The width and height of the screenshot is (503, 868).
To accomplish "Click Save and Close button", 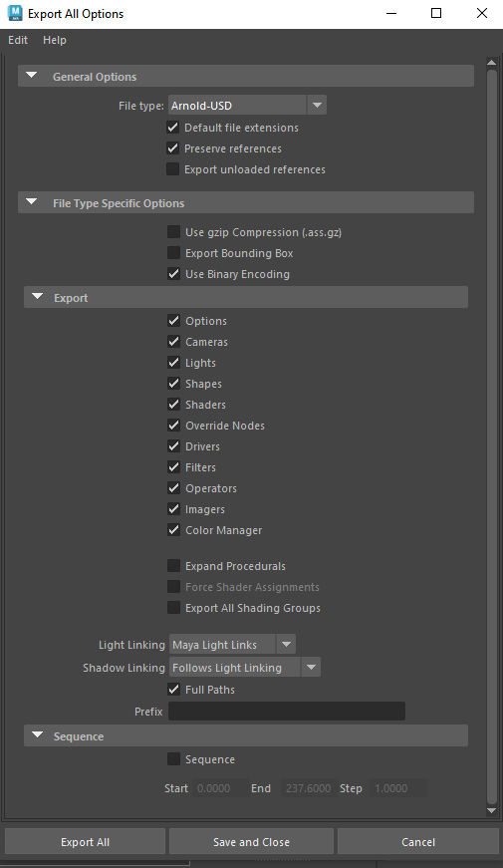I will point(251,842).
